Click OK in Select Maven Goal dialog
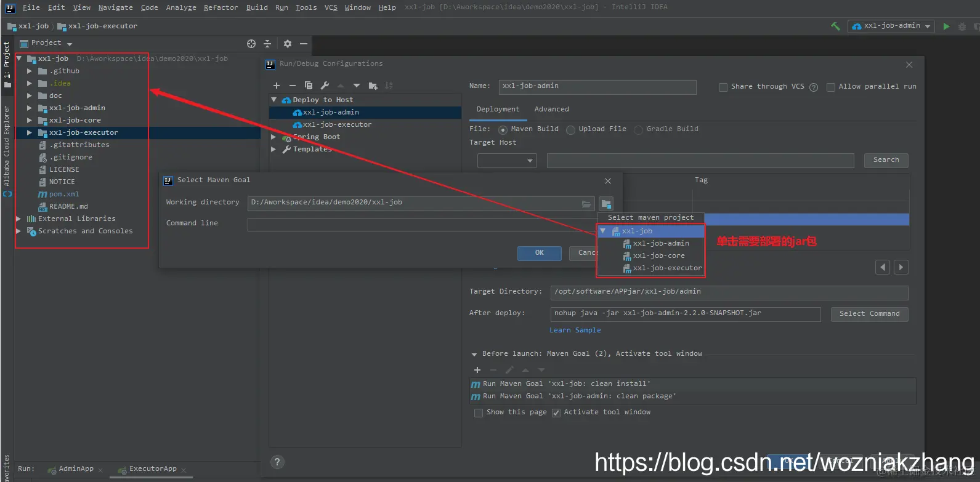This screenshot has width=980, height=482. (540, 253)
